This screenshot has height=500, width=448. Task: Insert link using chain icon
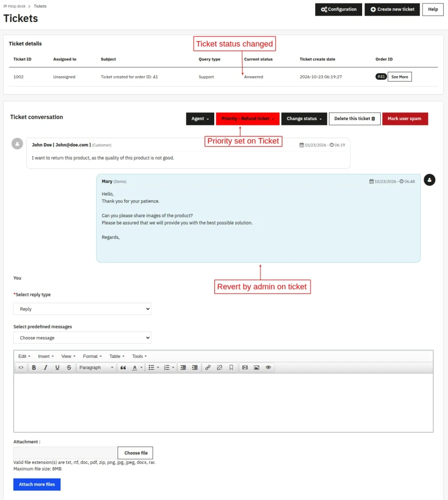click(x=208, y=367)
